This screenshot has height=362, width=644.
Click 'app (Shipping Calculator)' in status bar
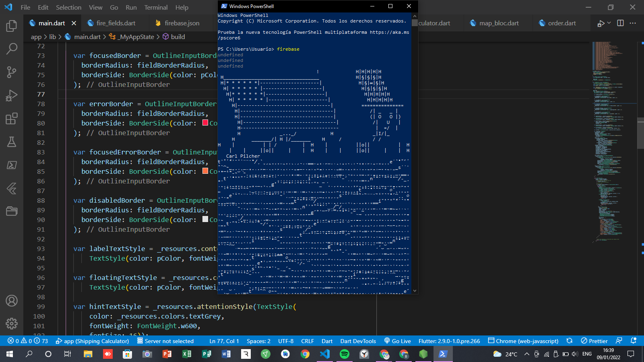click(x=92, y=341)
